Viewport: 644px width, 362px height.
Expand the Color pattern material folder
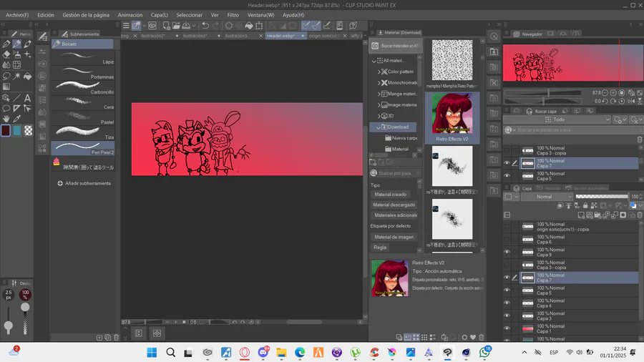pos(379,72)
